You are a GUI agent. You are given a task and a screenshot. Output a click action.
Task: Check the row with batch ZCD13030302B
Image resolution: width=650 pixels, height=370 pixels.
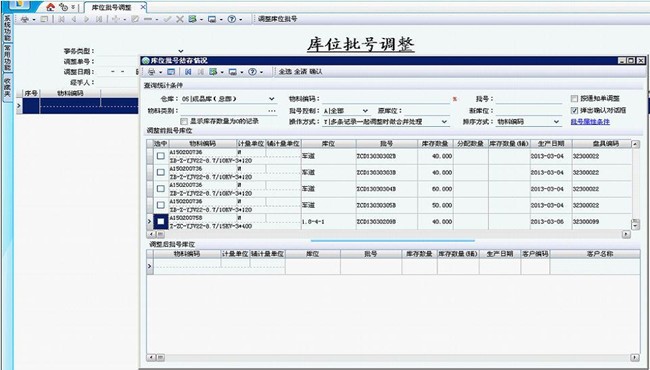161,156
